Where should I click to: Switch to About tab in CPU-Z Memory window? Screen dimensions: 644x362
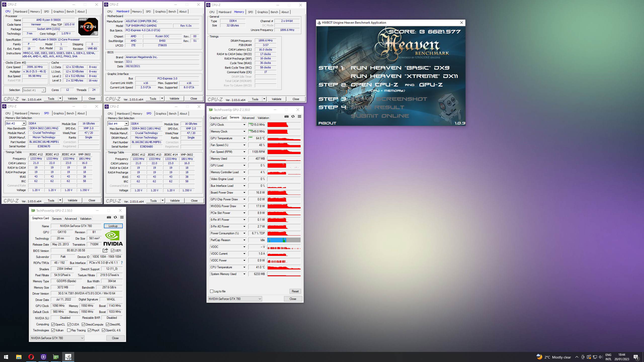click(x=285, y=12)
